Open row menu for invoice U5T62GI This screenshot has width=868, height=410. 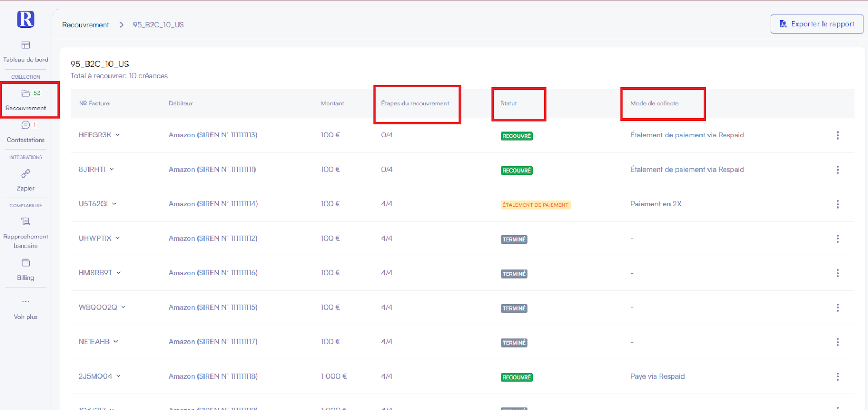pyautogui.click(x=838, y=204)
